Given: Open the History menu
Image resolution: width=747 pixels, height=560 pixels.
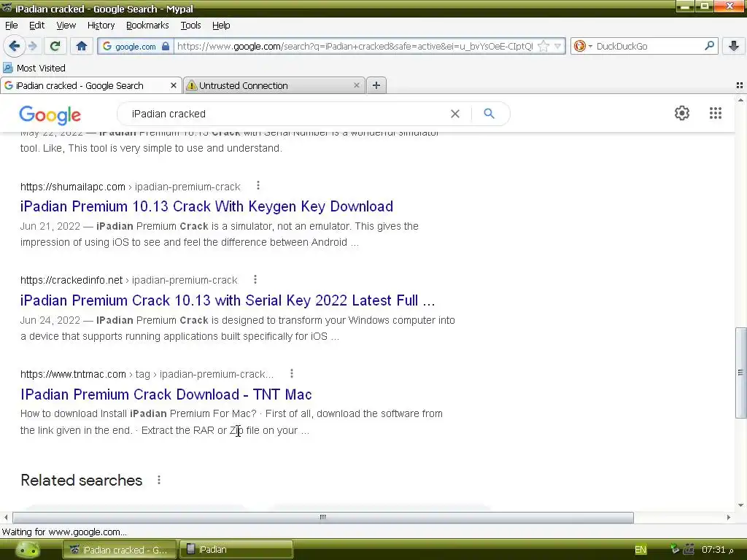Looking at the screenshot, I should 101,26.
